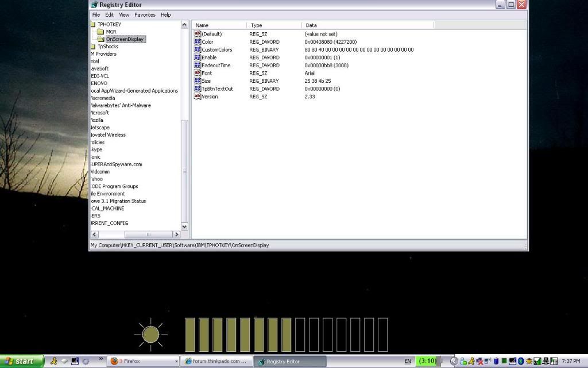Screen dimensions: 588x368
Task: Select the Enable registry value
Action: point(208,57)
